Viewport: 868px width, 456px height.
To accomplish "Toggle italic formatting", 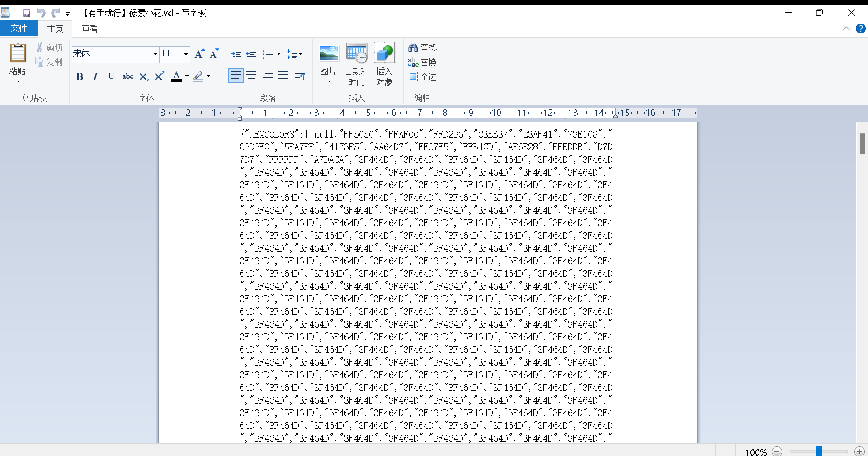I will tap(95, 76).
